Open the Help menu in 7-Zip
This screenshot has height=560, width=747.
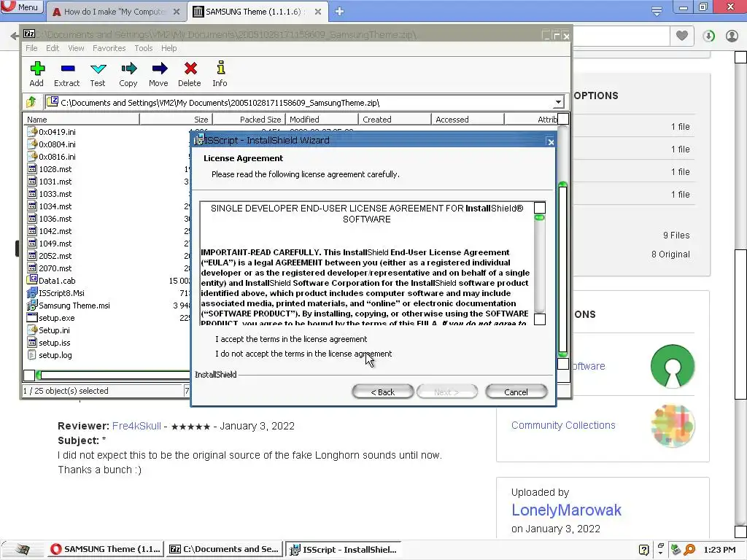[169, 48]
